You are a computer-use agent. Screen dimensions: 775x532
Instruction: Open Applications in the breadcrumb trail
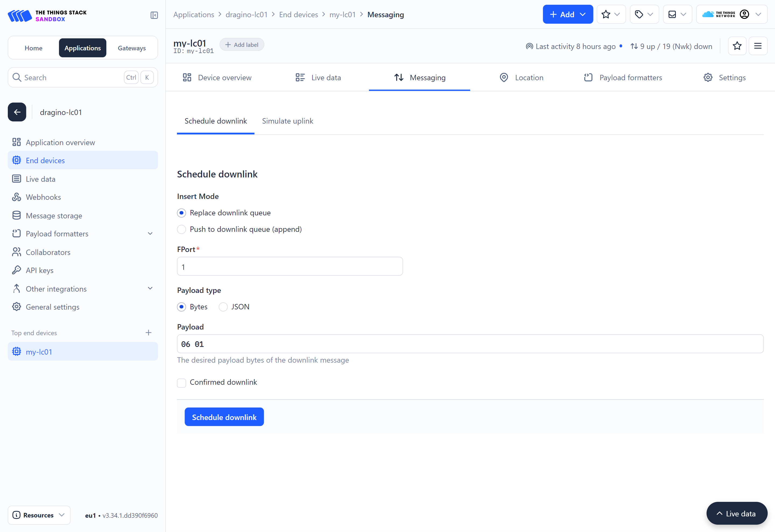[x=193, y=14]
